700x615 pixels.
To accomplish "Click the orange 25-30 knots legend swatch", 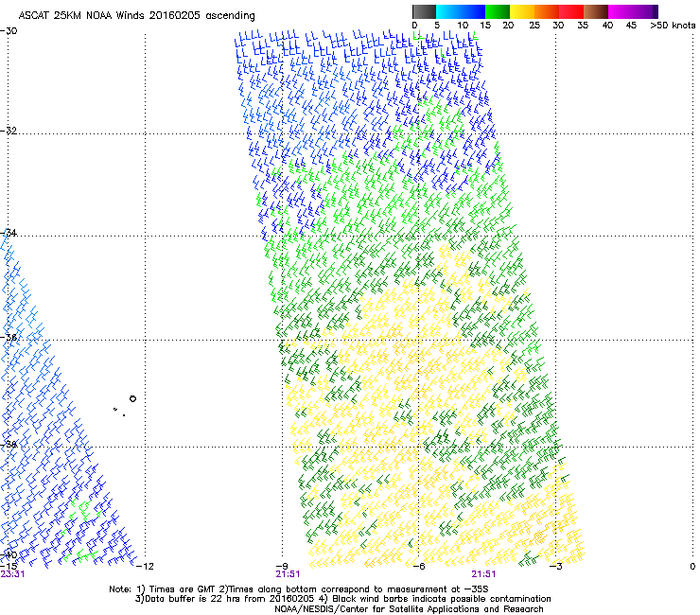I will click(547, 11).
